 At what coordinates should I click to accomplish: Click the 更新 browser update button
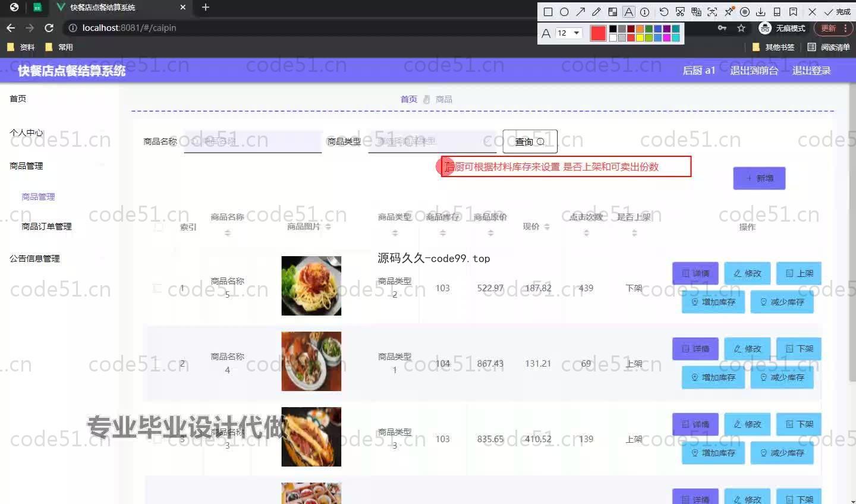coord(829,28)
